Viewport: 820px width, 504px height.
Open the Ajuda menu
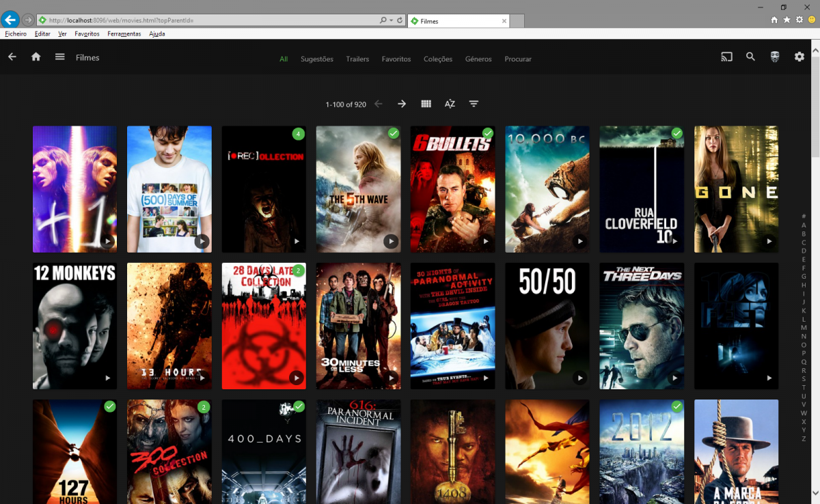[x=157, y=33]
